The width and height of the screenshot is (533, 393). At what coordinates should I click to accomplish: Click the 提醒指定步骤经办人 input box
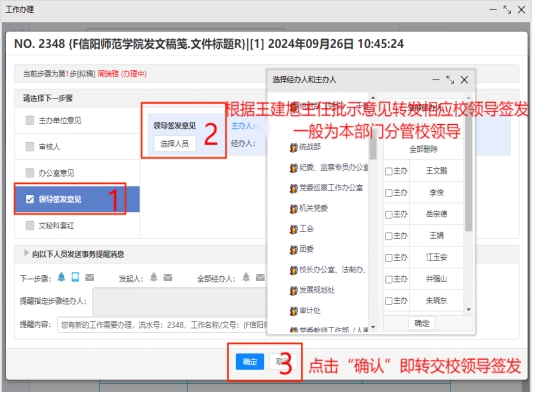[x=180, y=301]
